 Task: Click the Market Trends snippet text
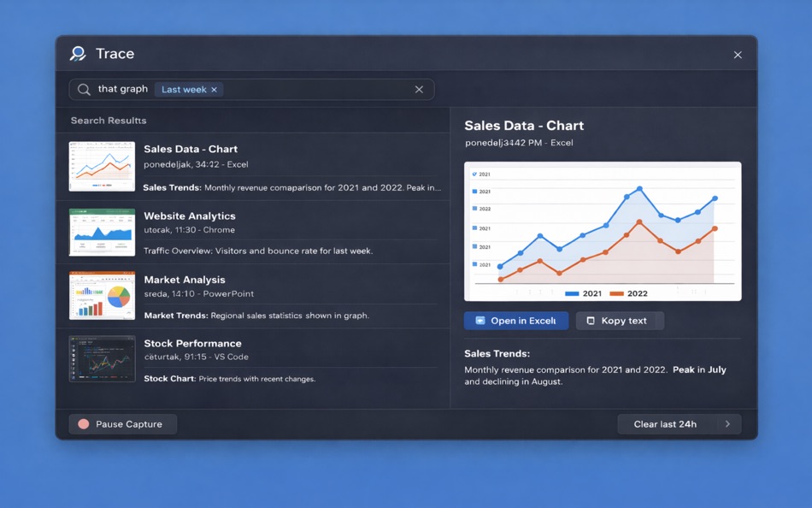pyautogui.click(x=256, y=316)
